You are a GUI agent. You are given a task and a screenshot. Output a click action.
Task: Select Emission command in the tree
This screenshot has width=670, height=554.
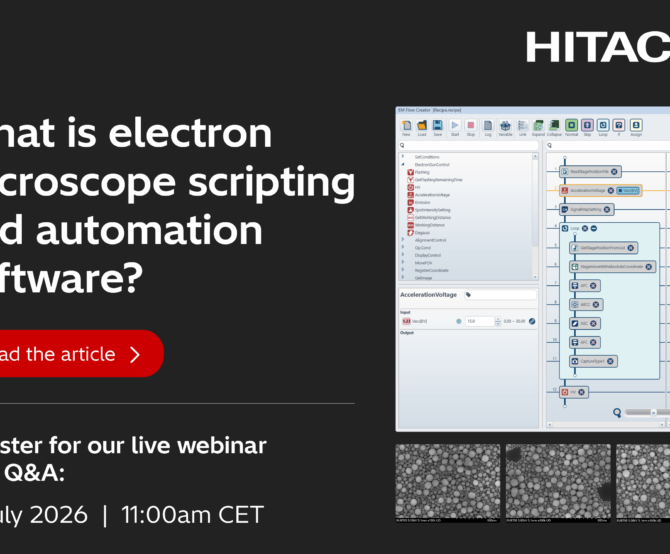[x=419, y=202]
